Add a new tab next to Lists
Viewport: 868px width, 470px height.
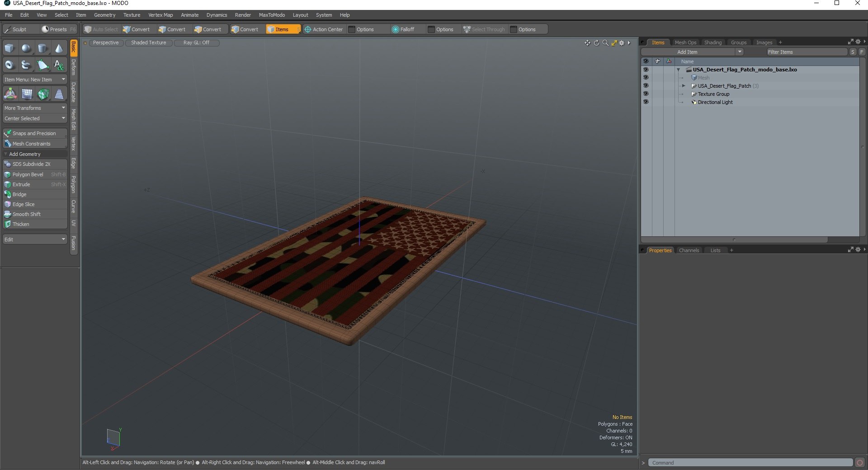731,250
